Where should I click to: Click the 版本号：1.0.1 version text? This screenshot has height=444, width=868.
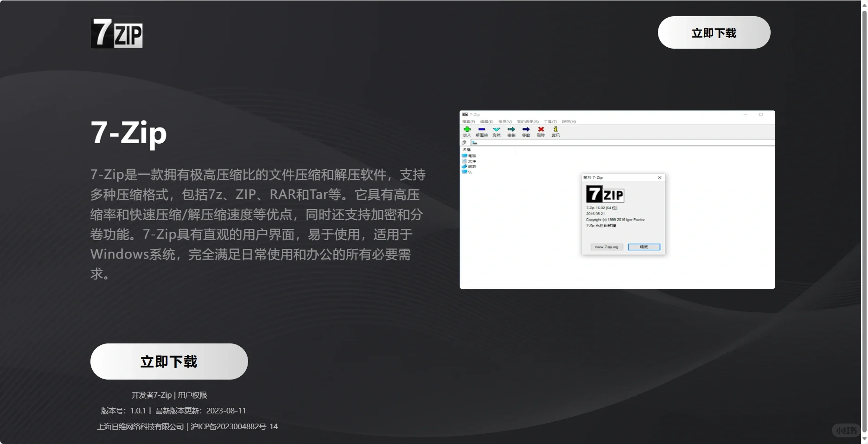[x=123, y=411]
